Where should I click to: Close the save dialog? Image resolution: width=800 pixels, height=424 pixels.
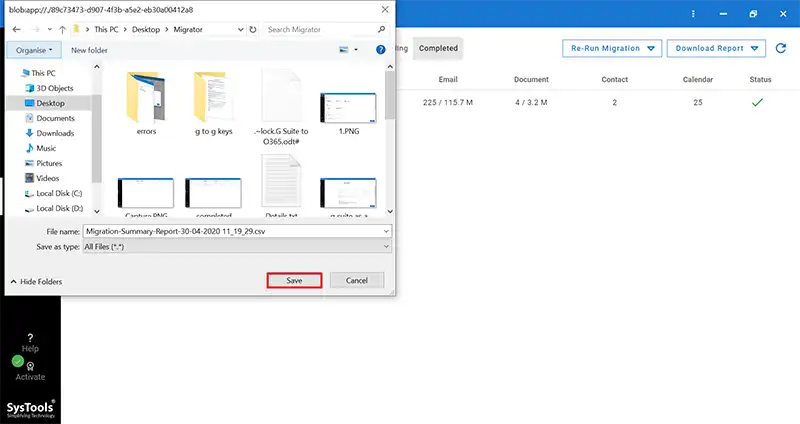click(385, 10)
